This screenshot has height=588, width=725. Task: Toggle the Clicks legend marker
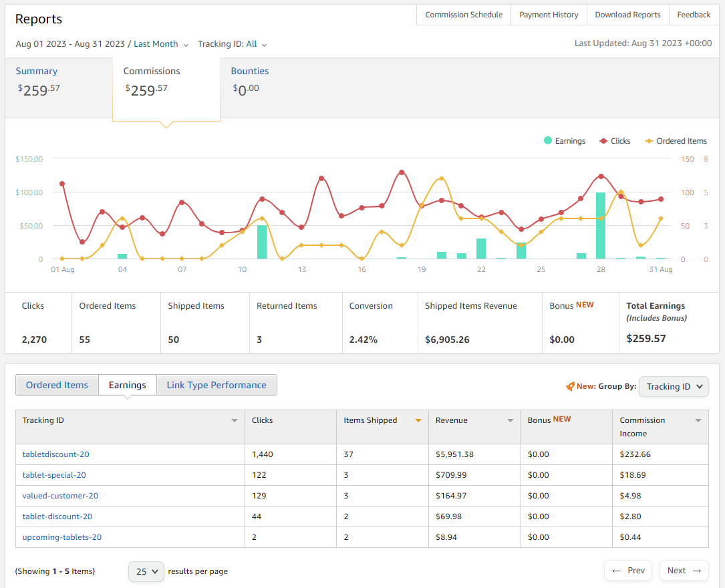(x=603, y=141)
